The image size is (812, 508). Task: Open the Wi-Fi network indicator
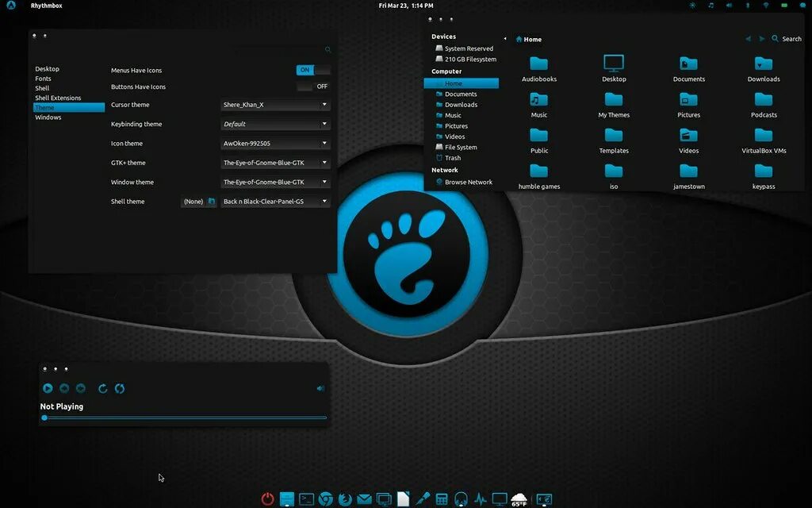[x=766, y=6]
